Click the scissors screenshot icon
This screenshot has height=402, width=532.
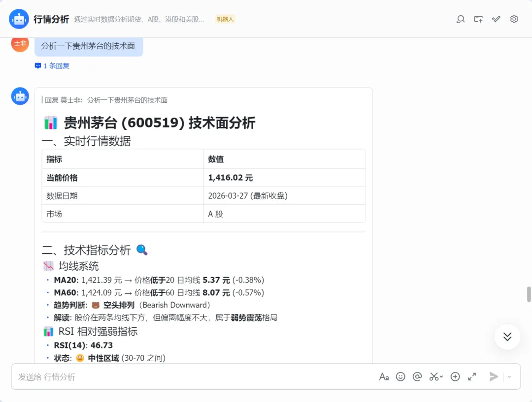click(x=434, y=376)
